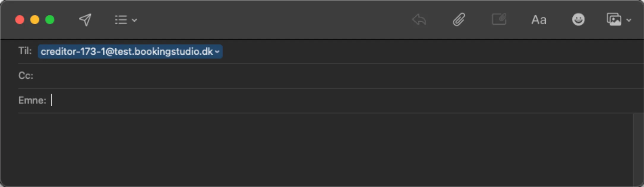The image size is (644, 187).
Task: Click the message body's vertical scrollbar
Action: tap(638, 148)
